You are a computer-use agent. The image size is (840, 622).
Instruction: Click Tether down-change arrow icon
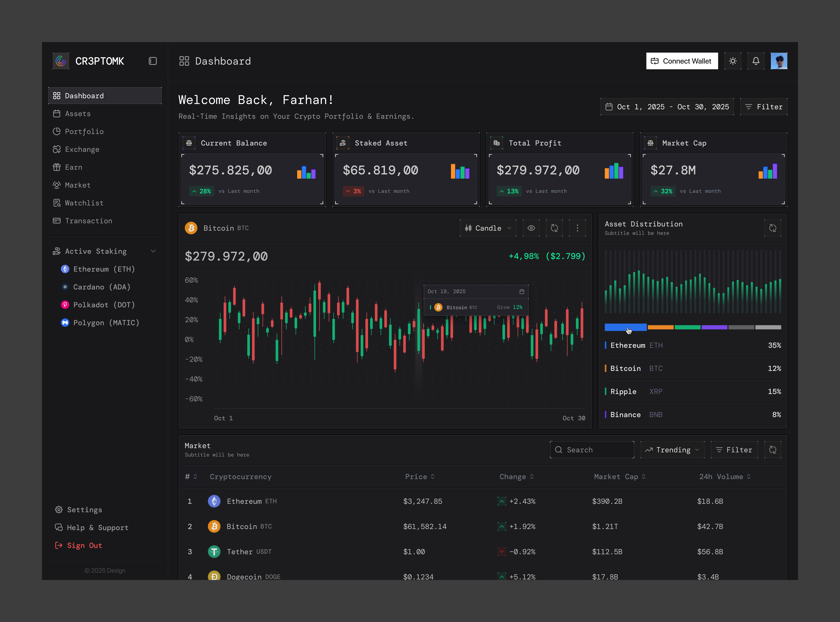[502, 552]
